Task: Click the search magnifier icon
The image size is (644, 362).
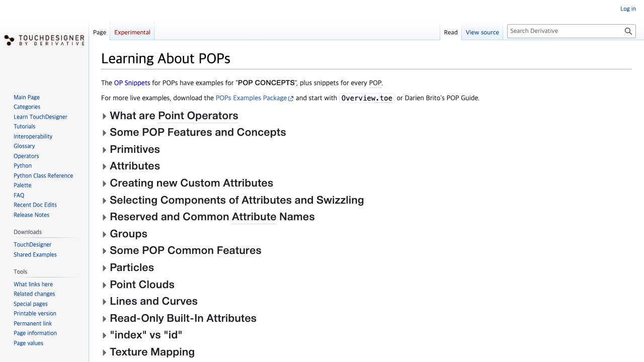Action: [628, 31]
